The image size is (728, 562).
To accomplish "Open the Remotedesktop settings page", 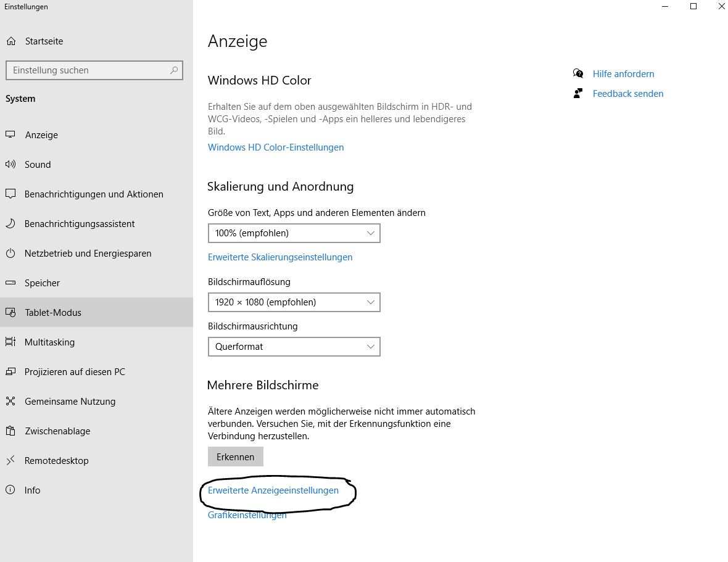I will click(x=97, y=460).
